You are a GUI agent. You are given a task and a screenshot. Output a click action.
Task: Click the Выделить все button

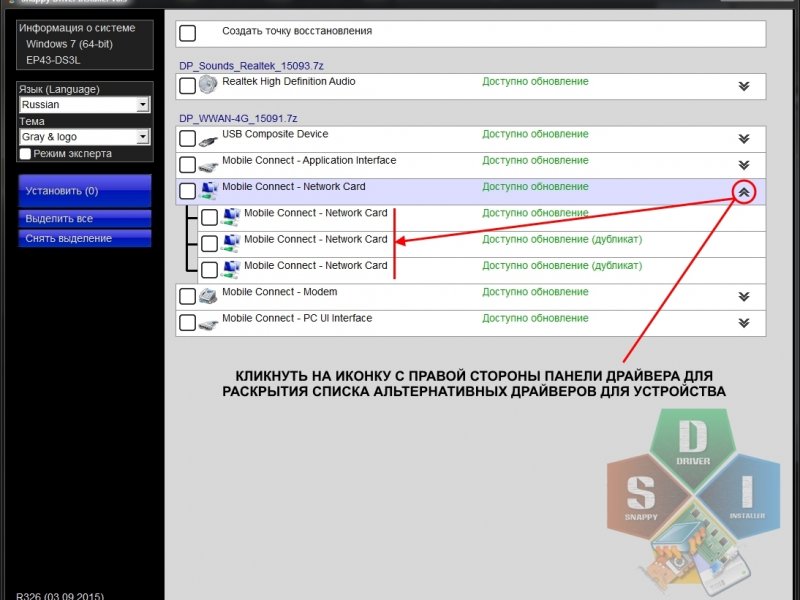click(x=85, y=218)
